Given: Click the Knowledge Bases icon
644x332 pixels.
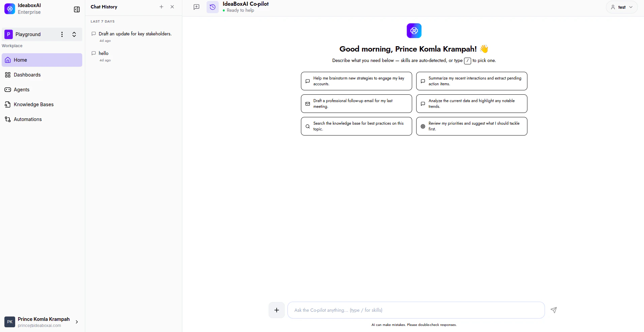Looking at the screenshot, I should (x=8, y=104).
